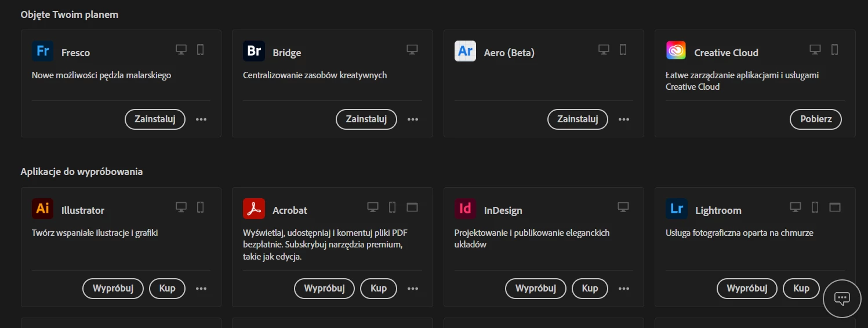Click 'Twórz wspaniałe ilustracje i grafiki' text

[95, 233]
